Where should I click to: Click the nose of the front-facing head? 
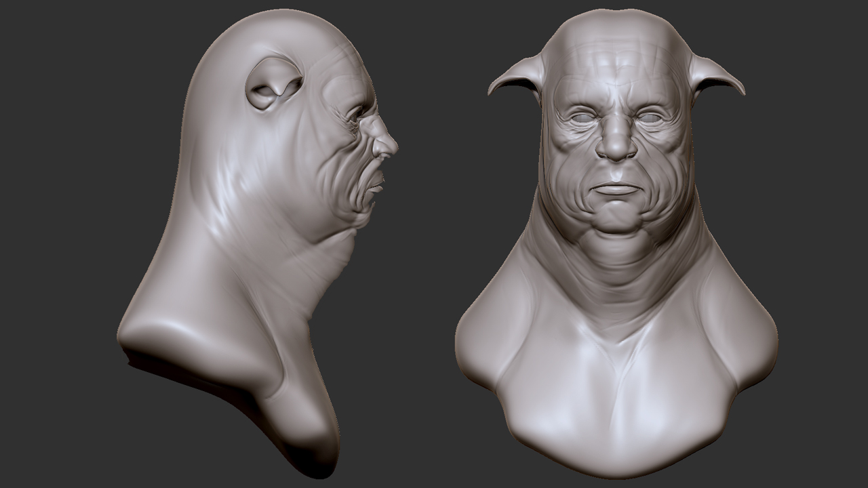point(616,139)
